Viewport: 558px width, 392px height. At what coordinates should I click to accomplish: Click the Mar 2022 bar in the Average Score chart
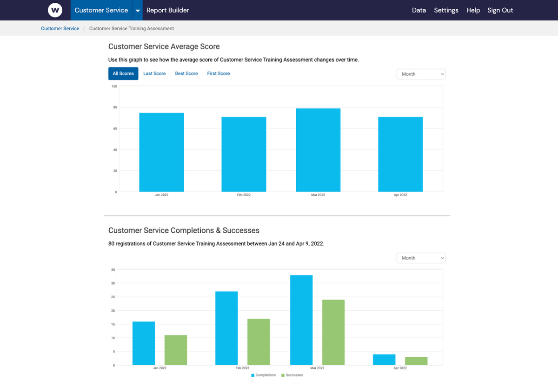pos(318,149)
